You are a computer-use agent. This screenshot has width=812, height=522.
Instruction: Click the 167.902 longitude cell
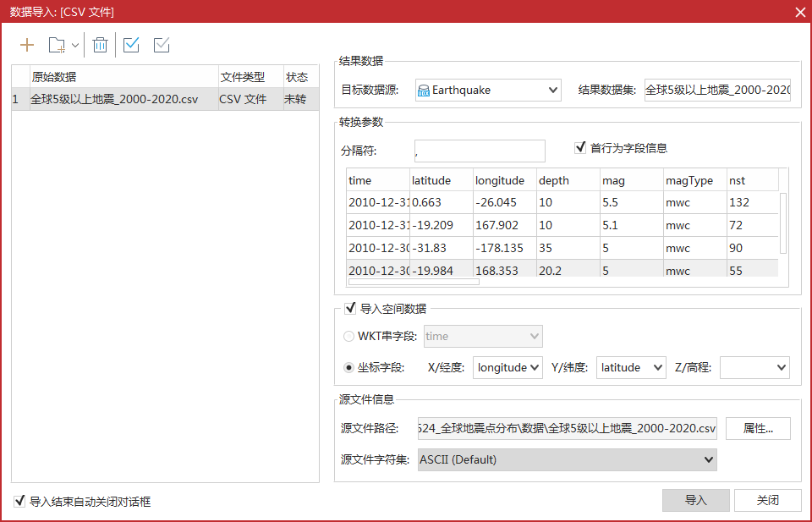[x=505, y=225]
